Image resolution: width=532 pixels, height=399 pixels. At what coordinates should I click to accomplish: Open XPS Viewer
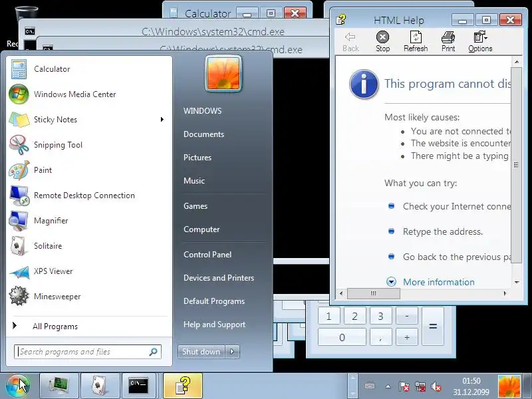pos(89,271)
